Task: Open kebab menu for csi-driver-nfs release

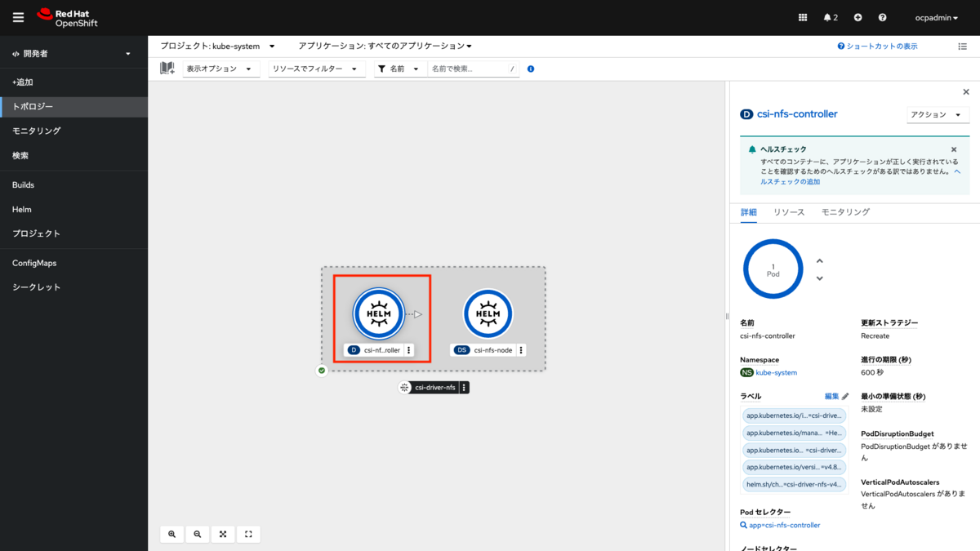Action: pyautogui.click(x=464, y=388)
